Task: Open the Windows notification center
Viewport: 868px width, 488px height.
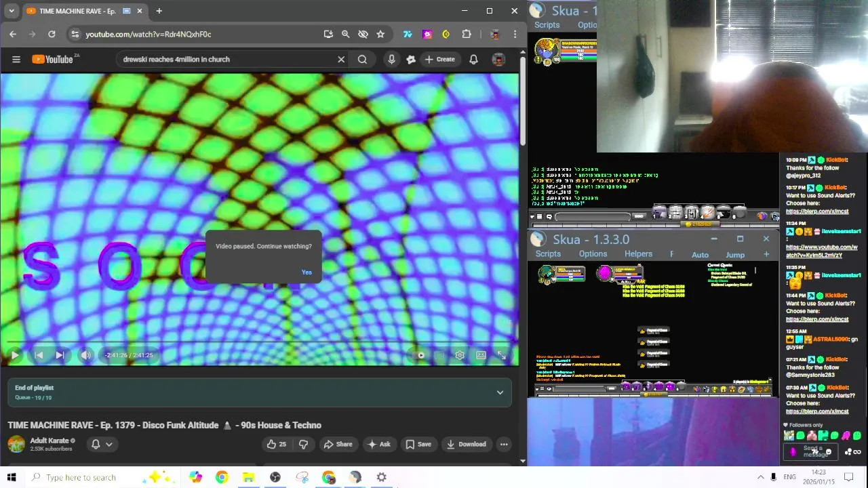Action: [x=849, y=477]
